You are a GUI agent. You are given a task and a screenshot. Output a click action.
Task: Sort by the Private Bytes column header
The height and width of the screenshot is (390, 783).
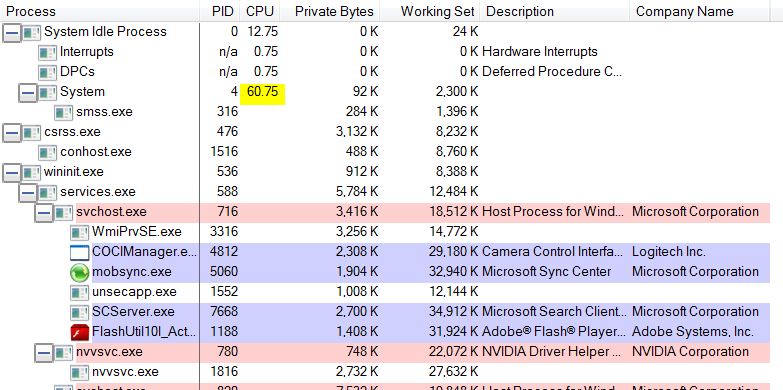(x=334, y=11)
